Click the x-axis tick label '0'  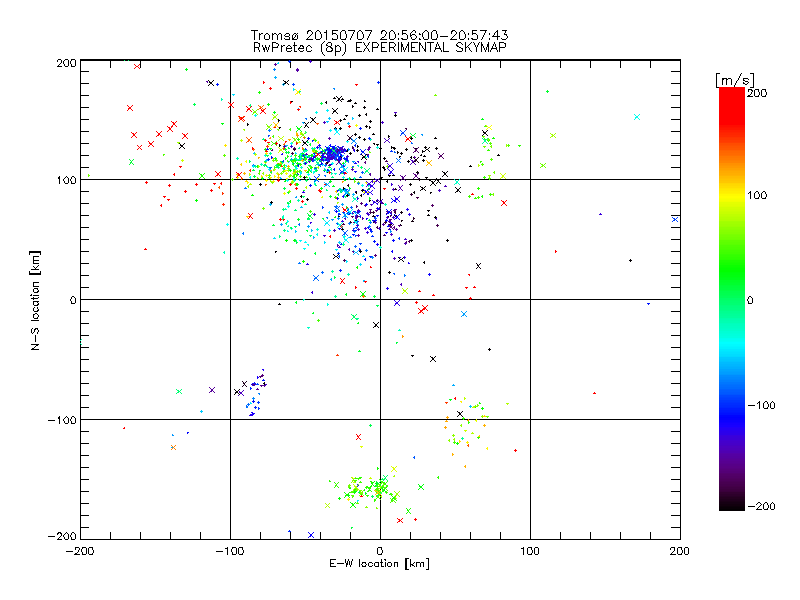point(380,551)
